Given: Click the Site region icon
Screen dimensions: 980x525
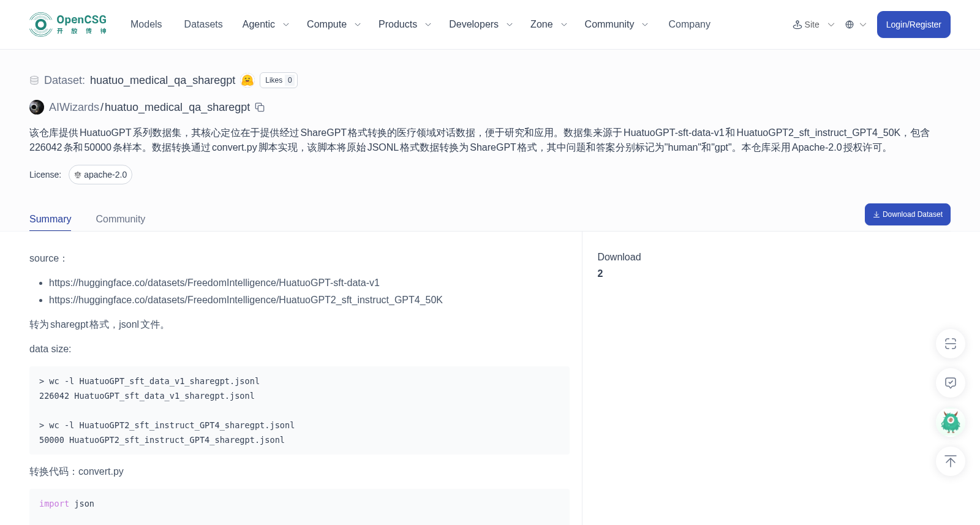Looking at the screenshot, I should pyautogui.click(x=797, y=25).
